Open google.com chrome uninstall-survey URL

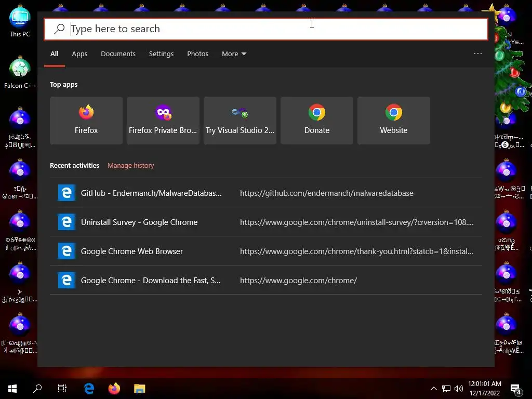[356, 222]
